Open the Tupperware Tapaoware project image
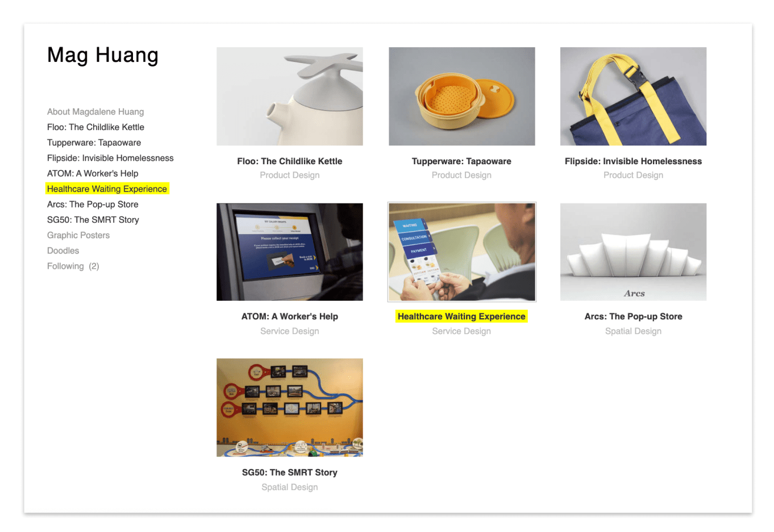The height and width of the screenshot is (532, 774). 461,96
